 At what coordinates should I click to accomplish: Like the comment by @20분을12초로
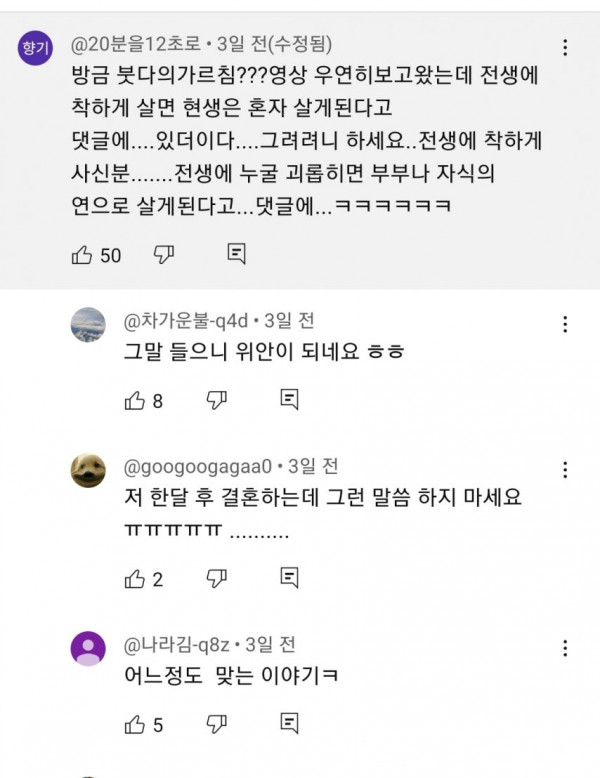(83, 255)
